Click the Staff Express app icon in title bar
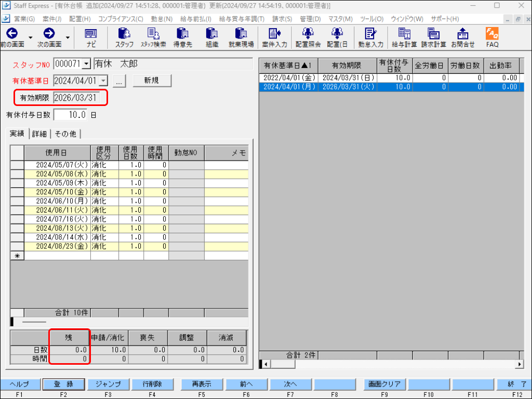532x399 pixels. pos(6,5)
